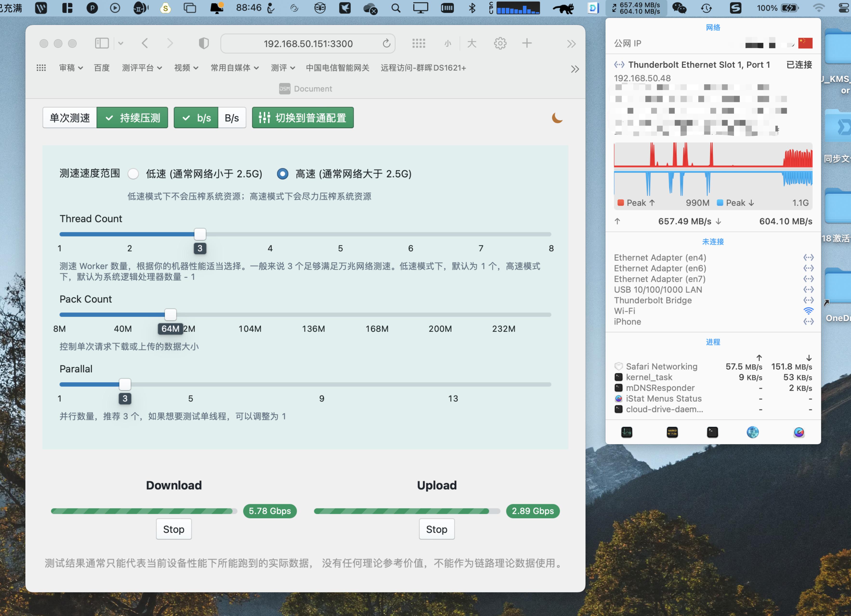Open sidebar options chevron dropdown
The width and height of the screenshot is (851, 616).
pos(121,44)
